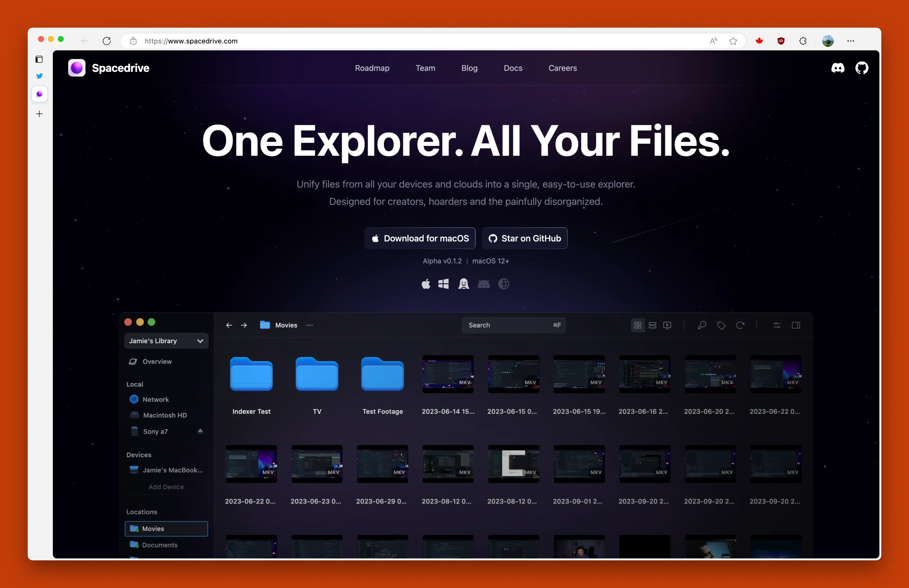Open the Careers nav link
Screen dimensions: 909x588
[563, 68]
